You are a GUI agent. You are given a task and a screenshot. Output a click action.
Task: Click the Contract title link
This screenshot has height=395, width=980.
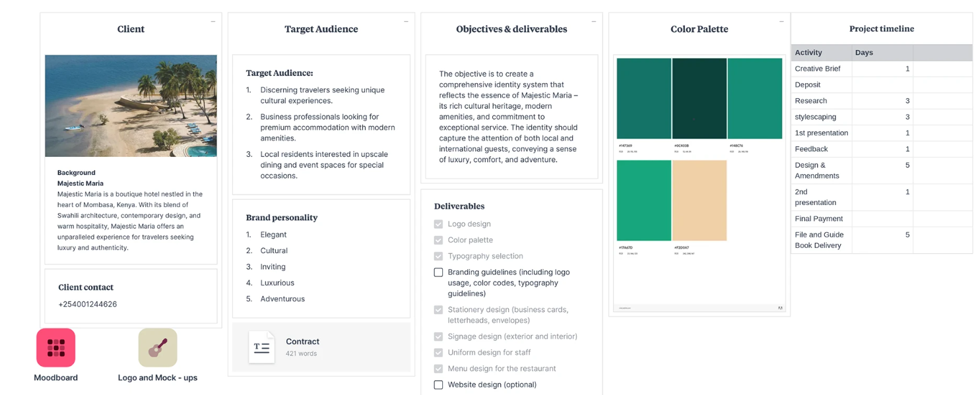302,342
